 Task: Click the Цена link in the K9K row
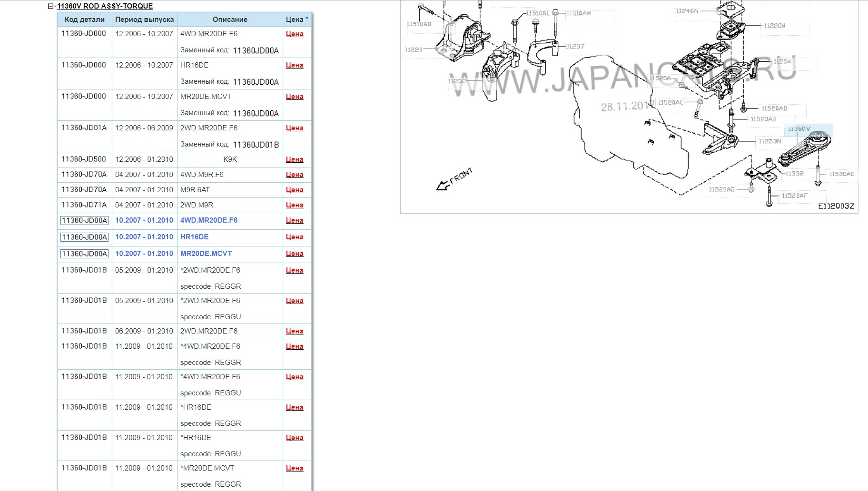coord(295,159)
